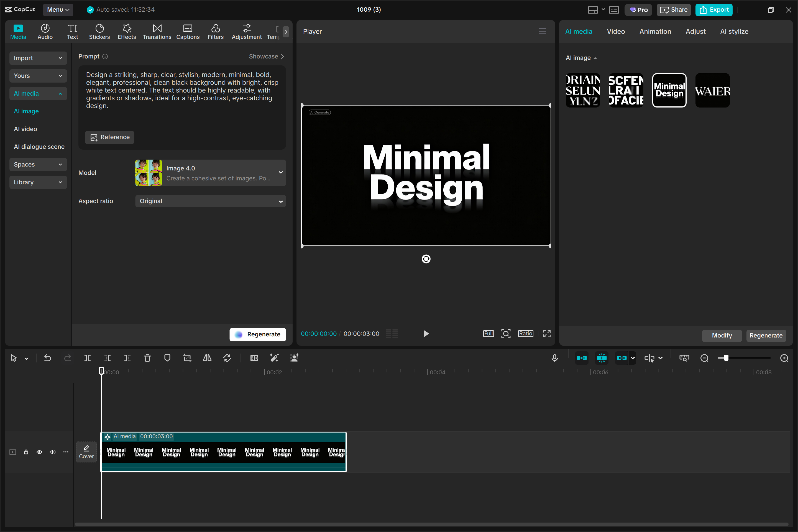The width and height of the screenshot is (798, 532).
Task: Toggle the track lock icon
Action: point(26,452)
